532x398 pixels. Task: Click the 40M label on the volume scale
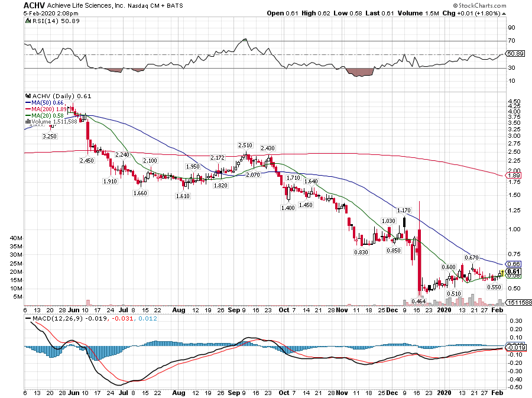tap(17, 238)
